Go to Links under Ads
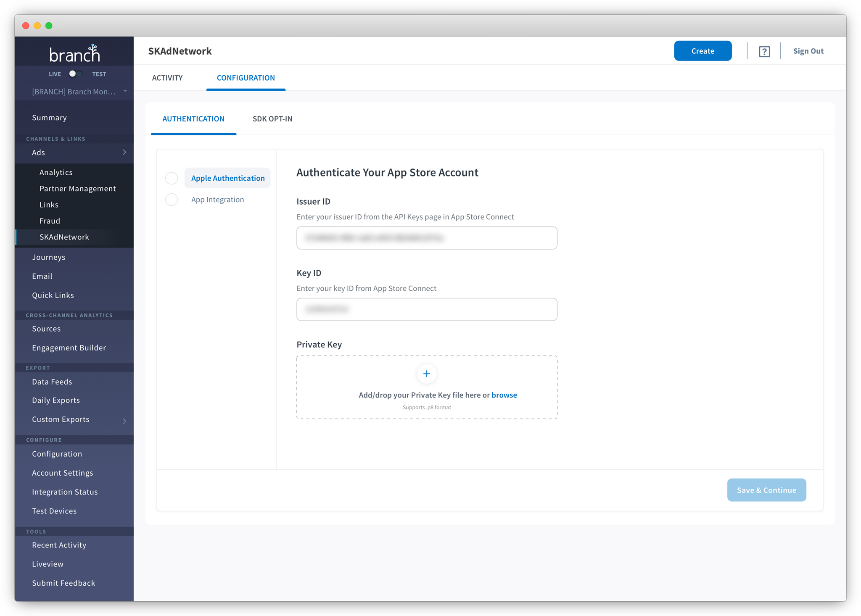 click(49, 205)
